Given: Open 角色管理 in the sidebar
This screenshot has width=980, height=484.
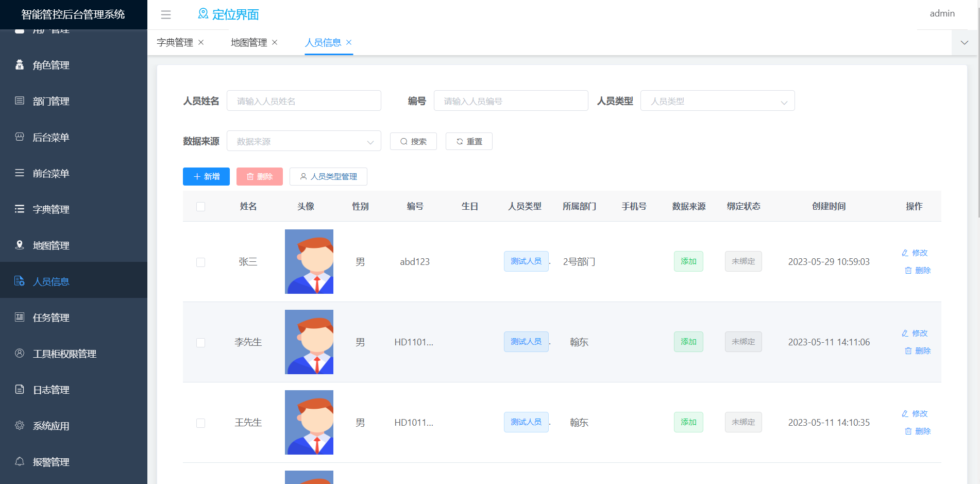Looking at the screenshot, I should (x=51, y=65).
